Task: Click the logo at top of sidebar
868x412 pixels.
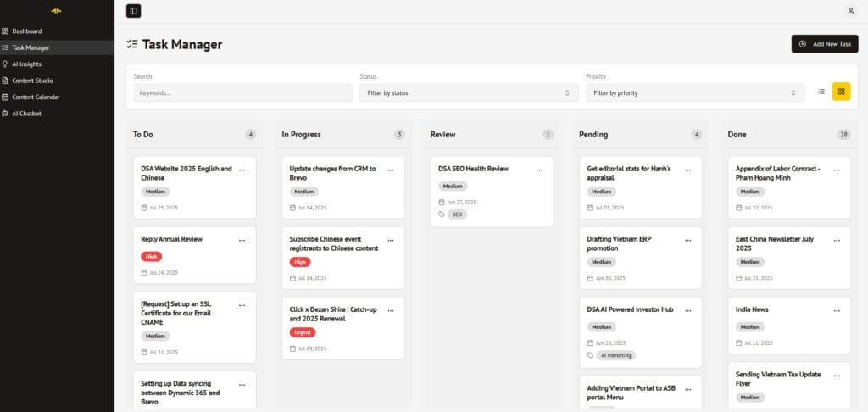Action: coord(56,11)
